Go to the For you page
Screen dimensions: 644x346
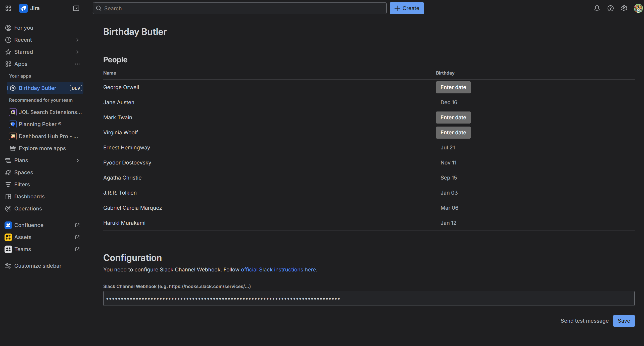pyautogui.click(x=23, y=28)
